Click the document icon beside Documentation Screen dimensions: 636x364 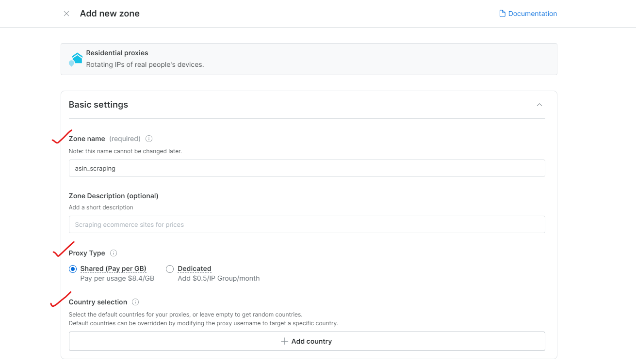502,14
